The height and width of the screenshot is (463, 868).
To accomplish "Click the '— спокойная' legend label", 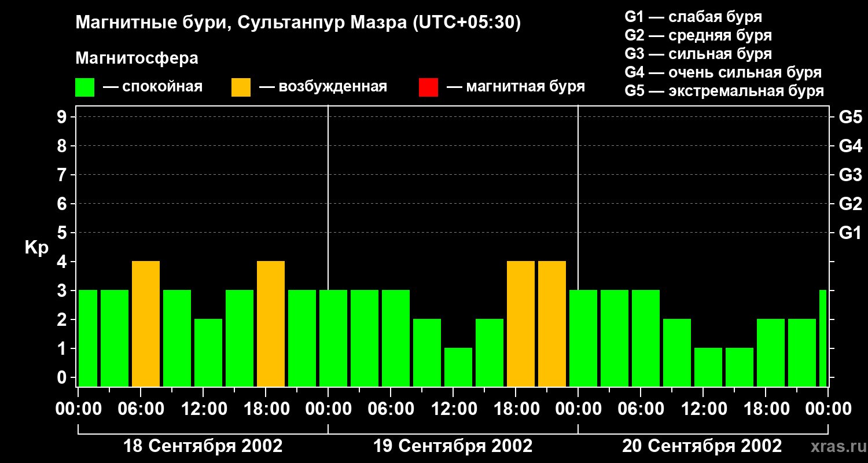I will coord(153,87).
